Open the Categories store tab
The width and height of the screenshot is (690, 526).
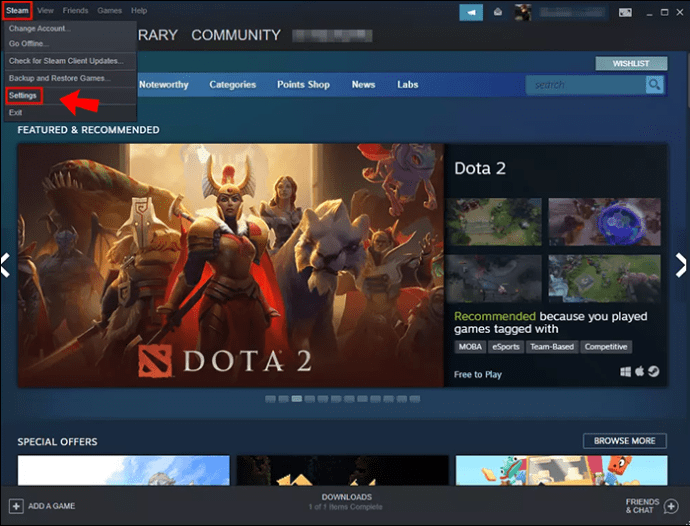click(232, 85)
